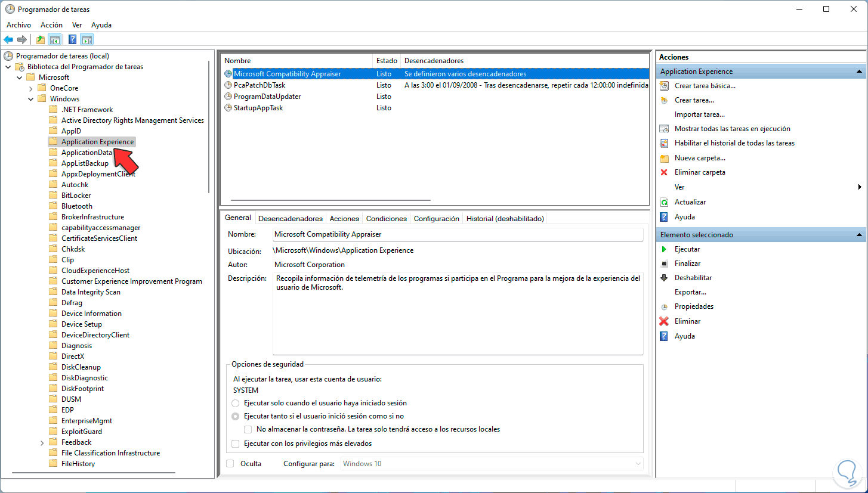This screenshot has width=868, height=493.
Task: Switch to the Condiciones tab
Action: [x=387, y=219]
